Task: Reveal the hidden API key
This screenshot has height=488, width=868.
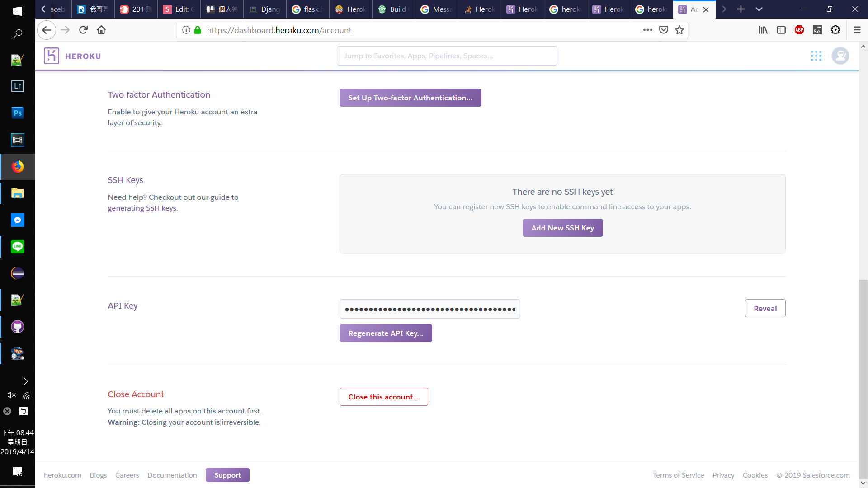Action: 765,309
